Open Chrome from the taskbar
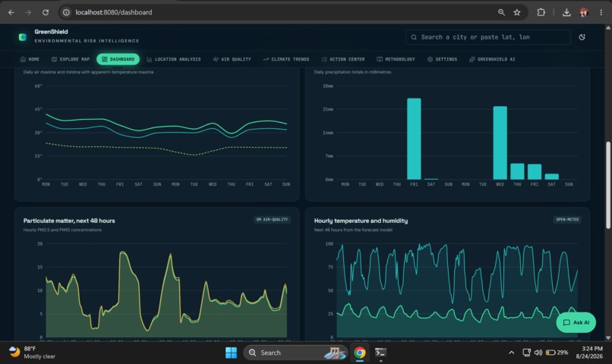 point(360,353)
